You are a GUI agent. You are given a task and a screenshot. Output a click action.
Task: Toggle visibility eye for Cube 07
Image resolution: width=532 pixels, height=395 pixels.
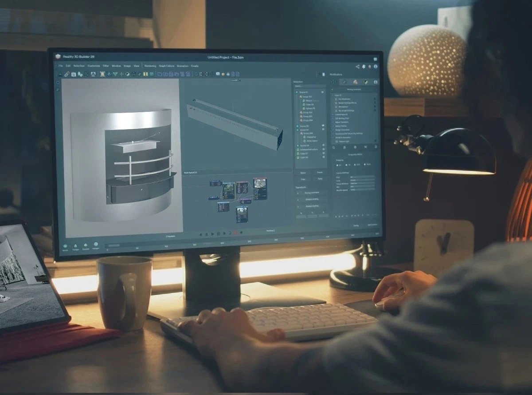tap(323, 153)
